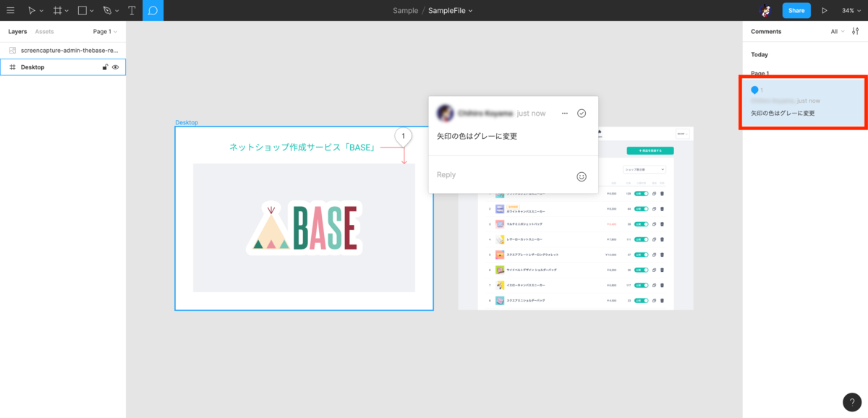The image size is (868, 418).
Task: Open Pen tool options chevron
Action: coord(117,11)
